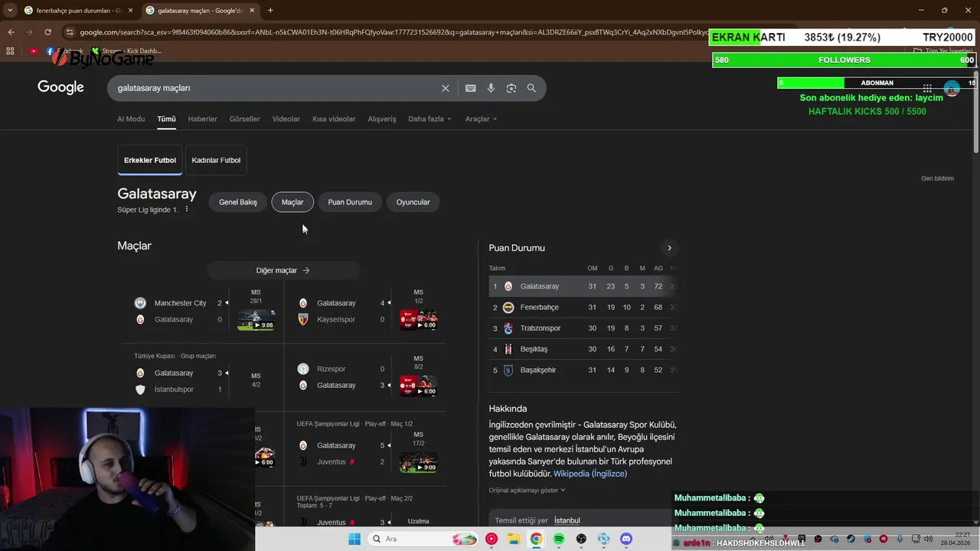Open the Alışveriş search tab
The height and width of the screenshot is (551, 980).
point(382,119)
